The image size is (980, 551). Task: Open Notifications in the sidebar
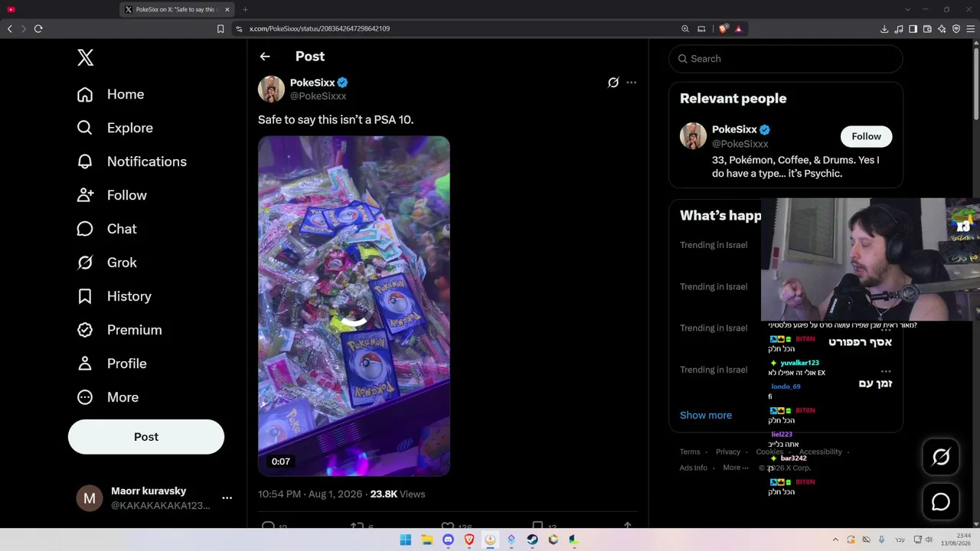(132, 161)
